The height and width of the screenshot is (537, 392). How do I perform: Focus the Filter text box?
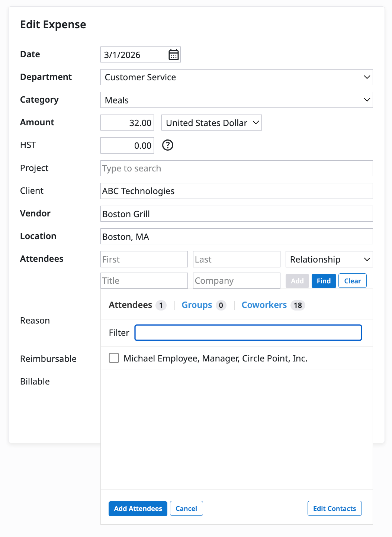(x=248, y=333)
